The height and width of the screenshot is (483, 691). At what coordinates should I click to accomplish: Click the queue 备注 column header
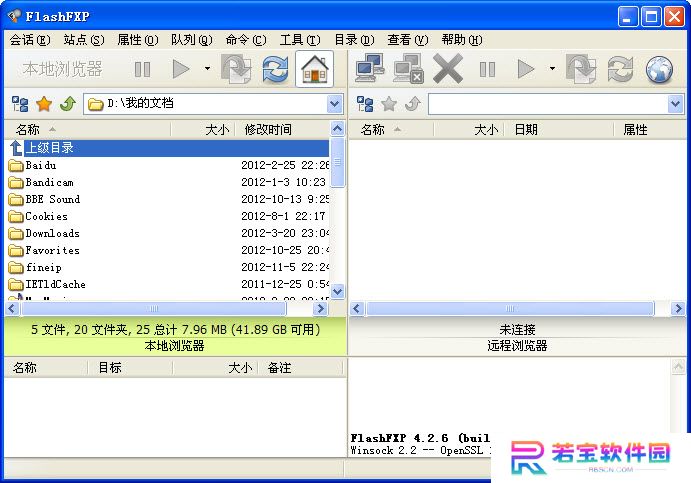[300, 368]
